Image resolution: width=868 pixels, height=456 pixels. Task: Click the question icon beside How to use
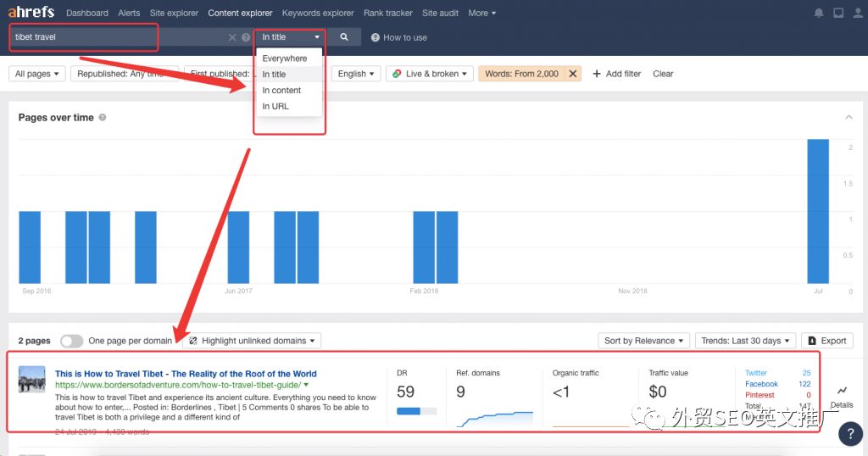pos(375,37)
